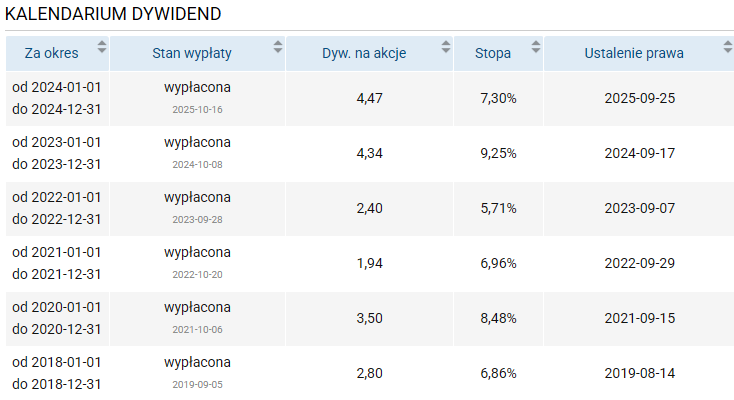
Task: Toggle sort arrows for Dyw. na akcje
Action: coord(444,46)
